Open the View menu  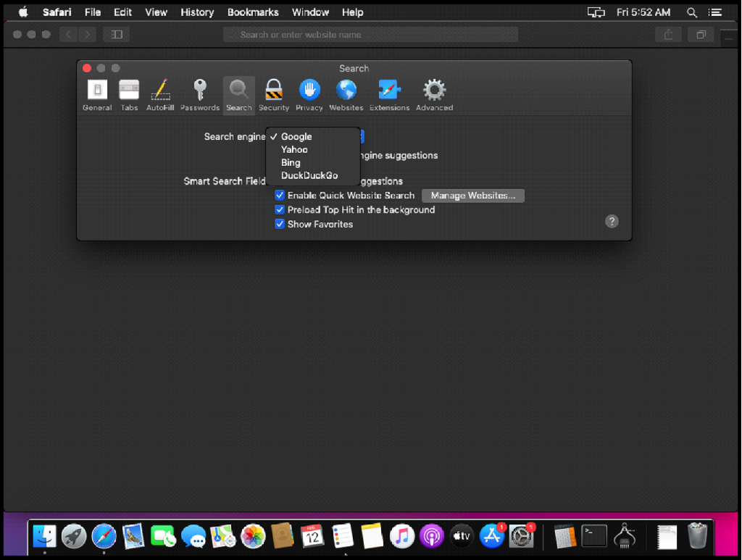[x=156, y=12]
